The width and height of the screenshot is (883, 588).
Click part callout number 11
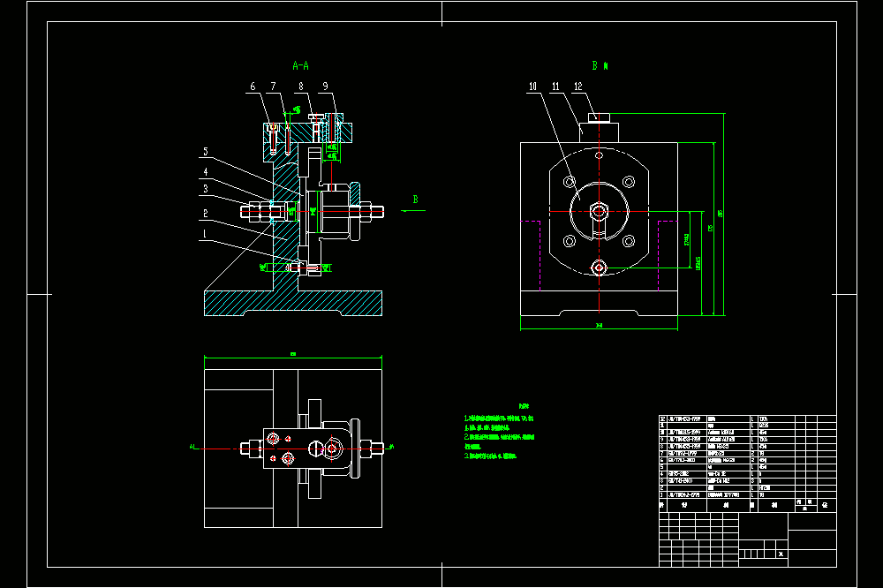pyautogui.click(x=555, y=87)
